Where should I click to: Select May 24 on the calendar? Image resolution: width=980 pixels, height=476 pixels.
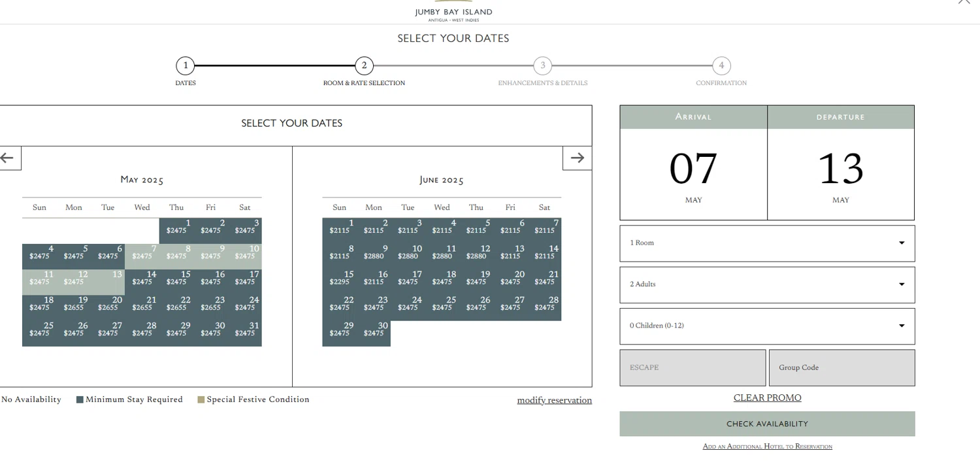click(245, 307)
